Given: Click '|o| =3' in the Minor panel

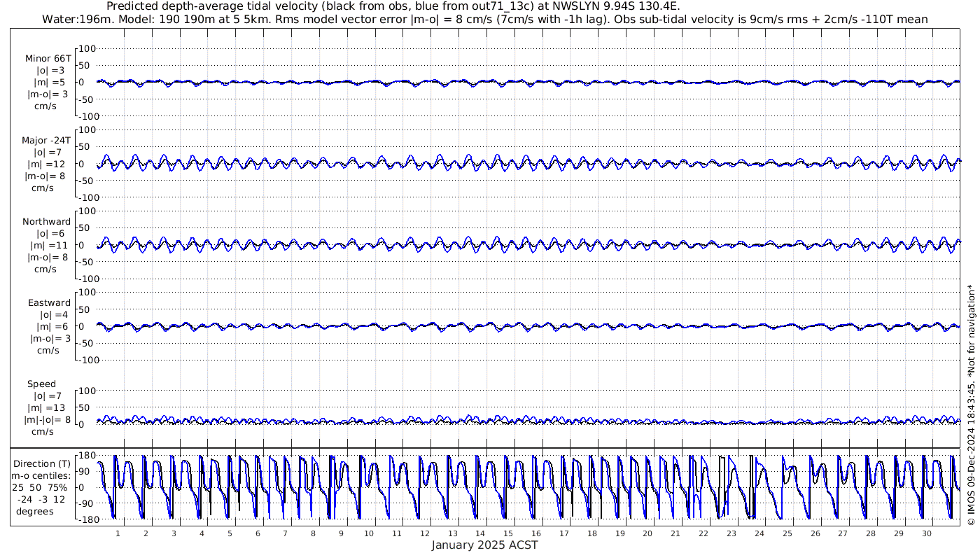Looking at the screenshot, I should [x=51, y=71].
